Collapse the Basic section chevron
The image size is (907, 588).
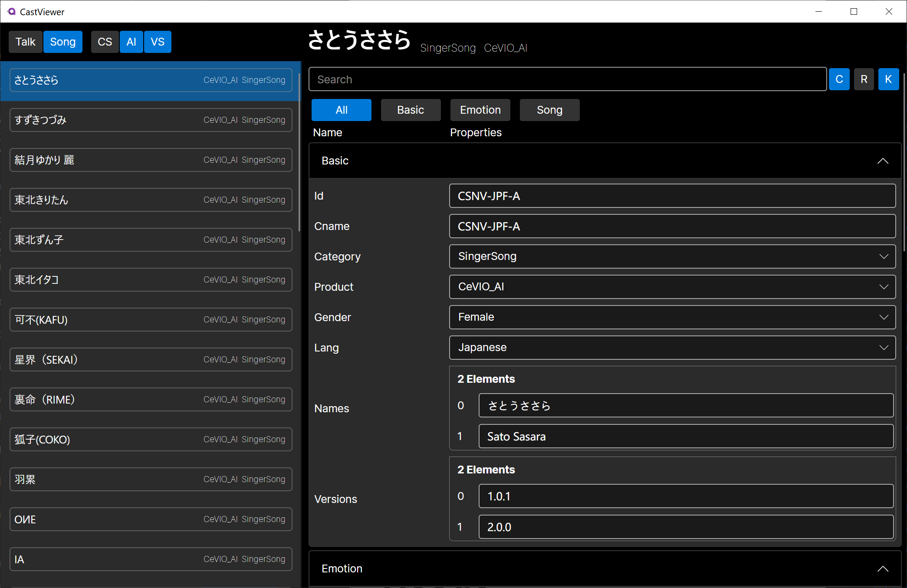tap(882, 161)
